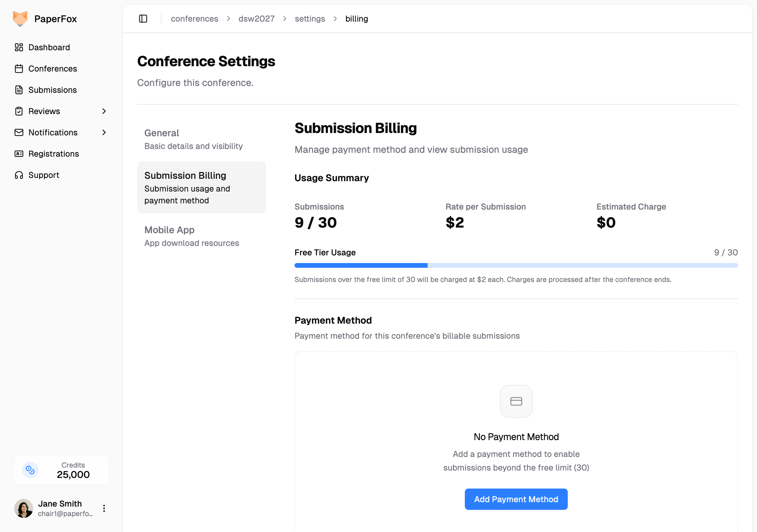Open Dashboard via its grid icon
The width and height of the screenshot is (757, 532).
coord(19,48)
